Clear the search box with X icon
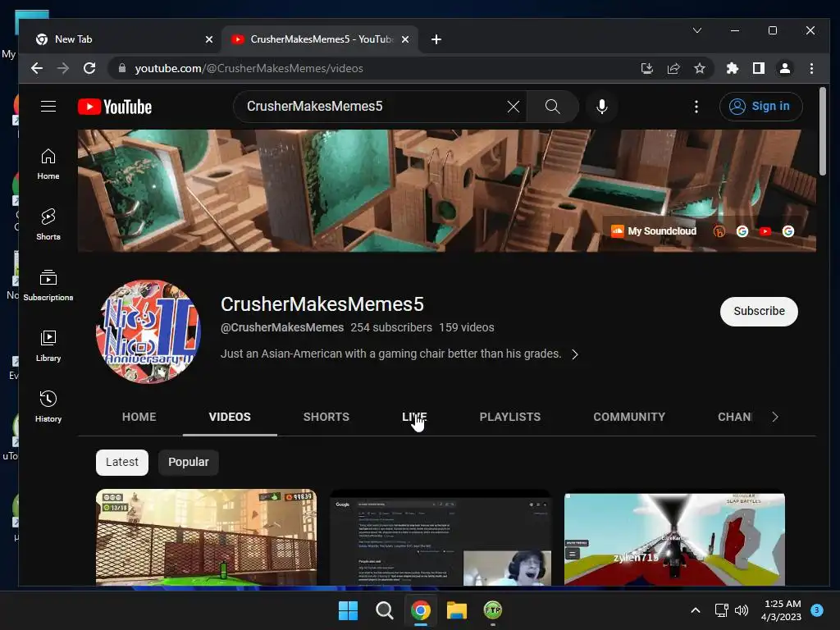 (514, 107)
